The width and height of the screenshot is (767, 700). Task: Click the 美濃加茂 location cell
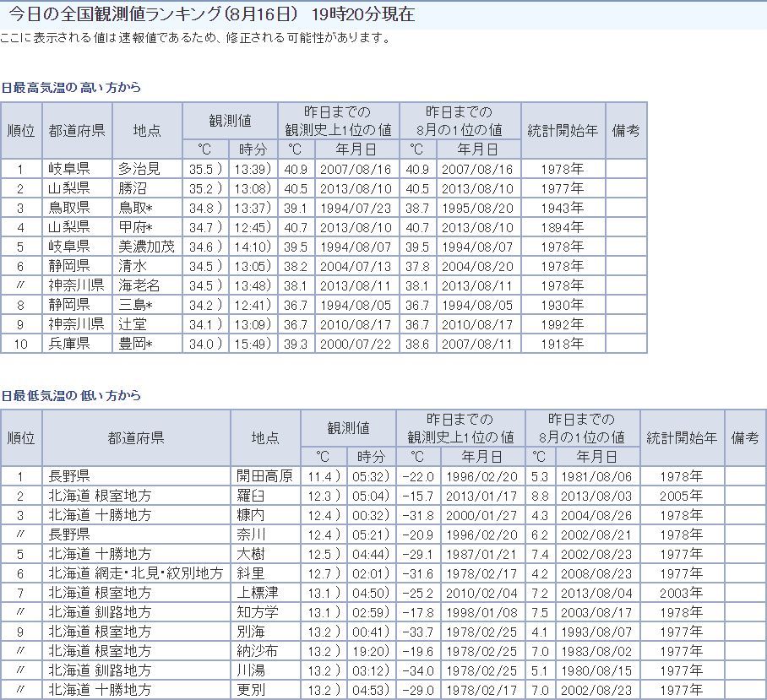(x=146, y=247)
